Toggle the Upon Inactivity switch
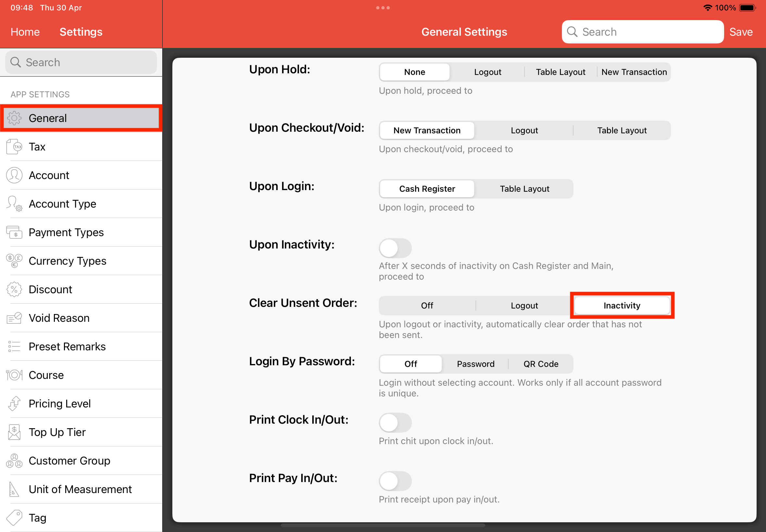This screenshot has height=532, width=766. click(395, 248)
